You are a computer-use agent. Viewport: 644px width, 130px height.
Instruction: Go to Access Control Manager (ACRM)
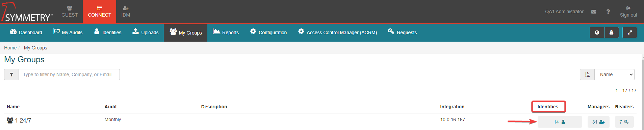point(338,32)
